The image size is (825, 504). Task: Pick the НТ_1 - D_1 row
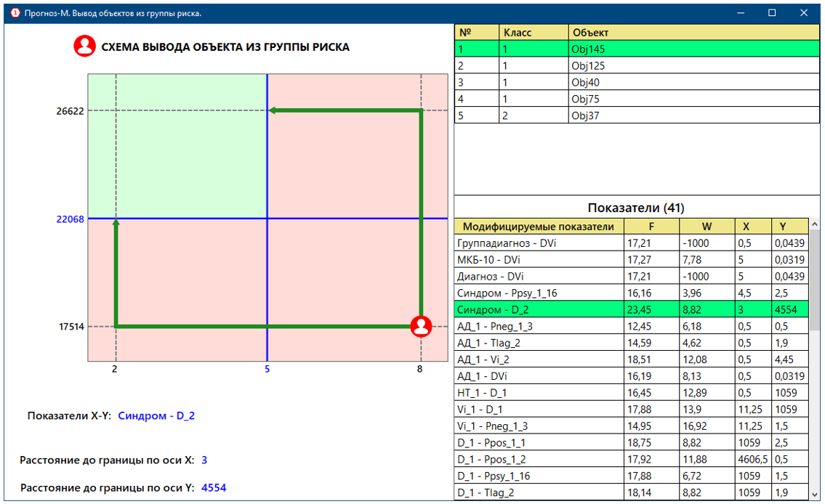(539, 394)
